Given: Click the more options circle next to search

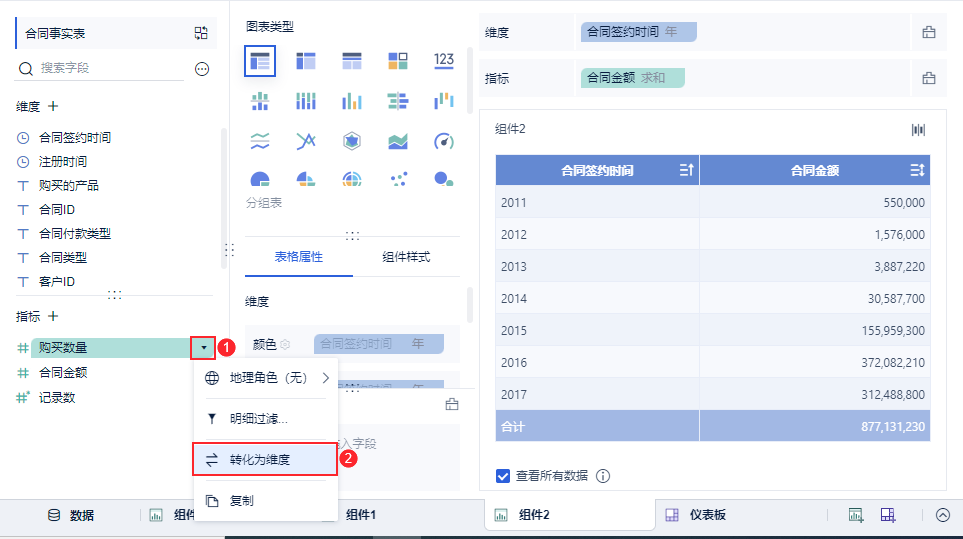Looking at the screenshot, I should tap(201, 69).
